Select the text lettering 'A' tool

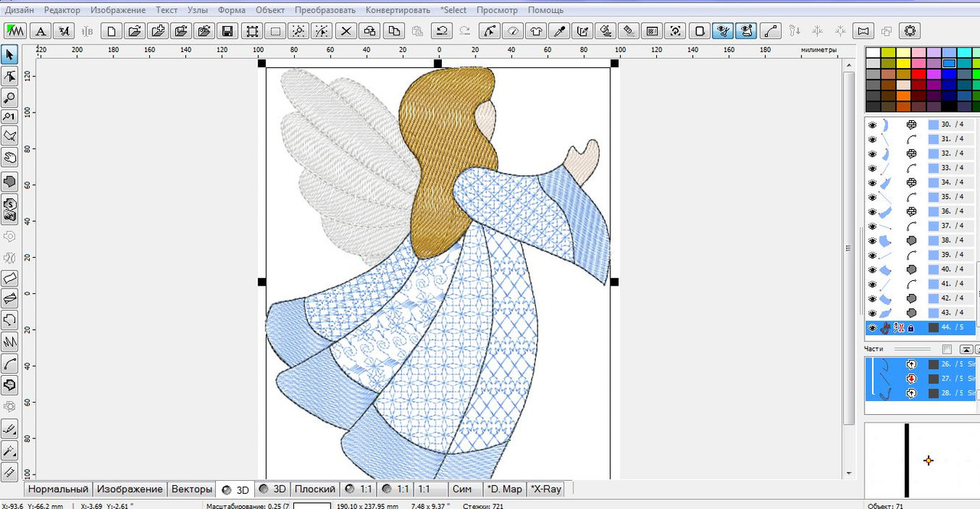pyautogui.click(x=41, y=31)
